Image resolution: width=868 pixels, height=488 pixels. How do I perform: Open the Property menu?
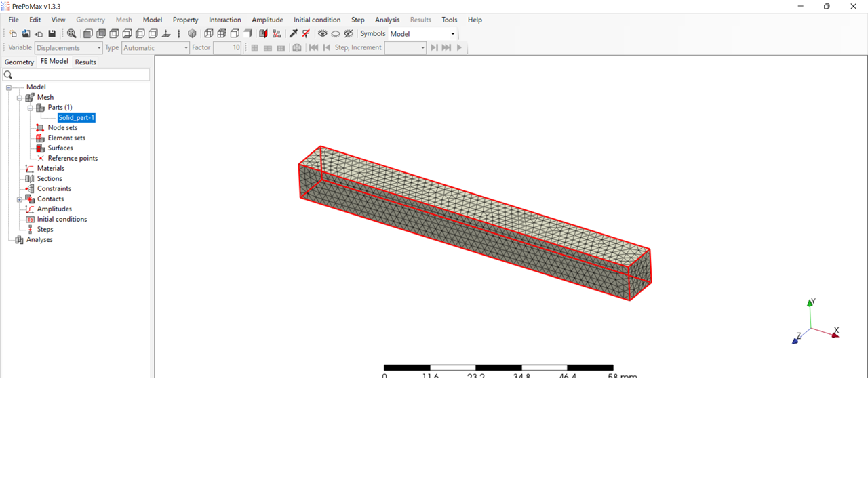(185, 20)
